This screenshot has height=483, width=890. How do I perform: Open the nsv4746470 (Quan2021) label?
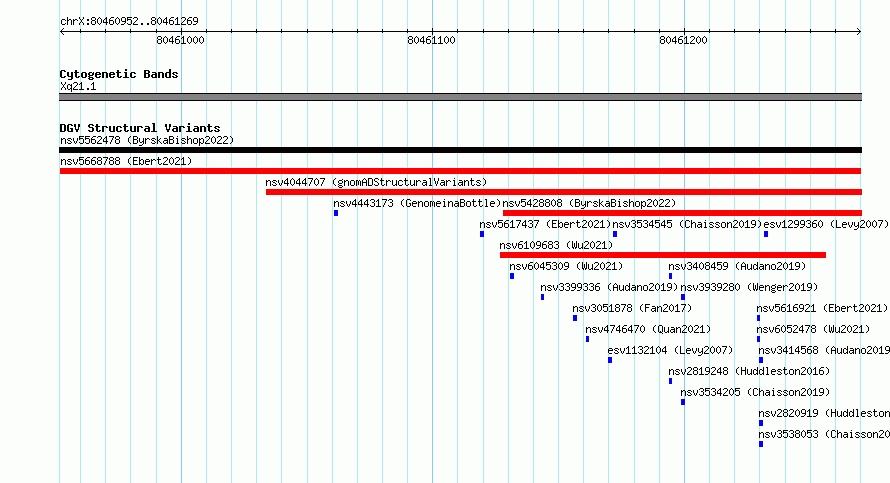648,329
